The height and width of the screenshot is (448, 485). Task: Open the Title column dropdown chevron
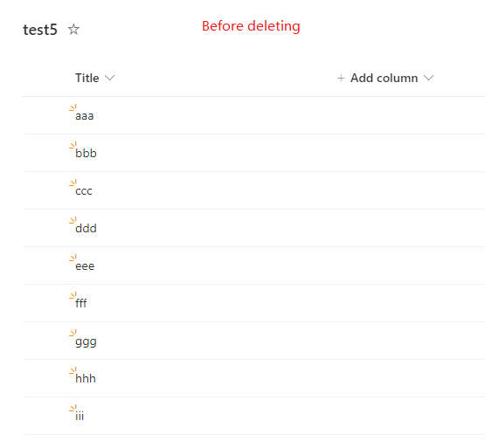110,78
